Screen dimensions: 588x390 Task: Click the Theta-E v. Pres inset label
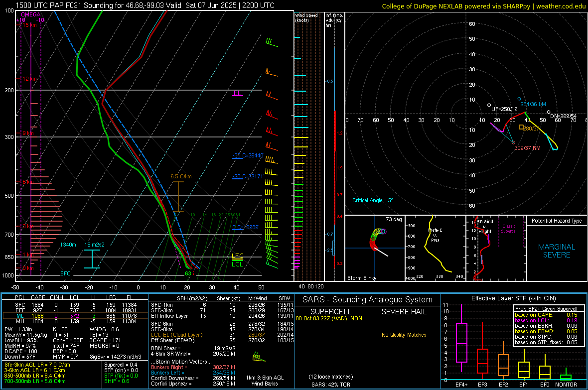(435, 235)
